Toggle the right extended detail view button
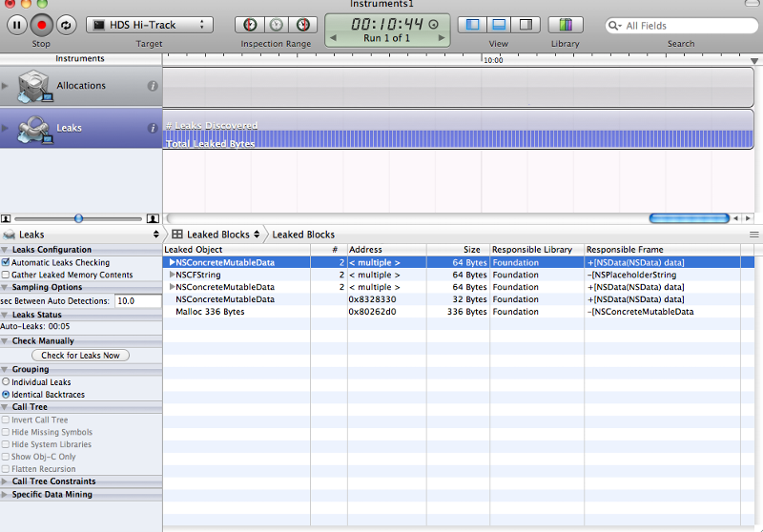Screen dimensions: 763x532 pos(526,25)
